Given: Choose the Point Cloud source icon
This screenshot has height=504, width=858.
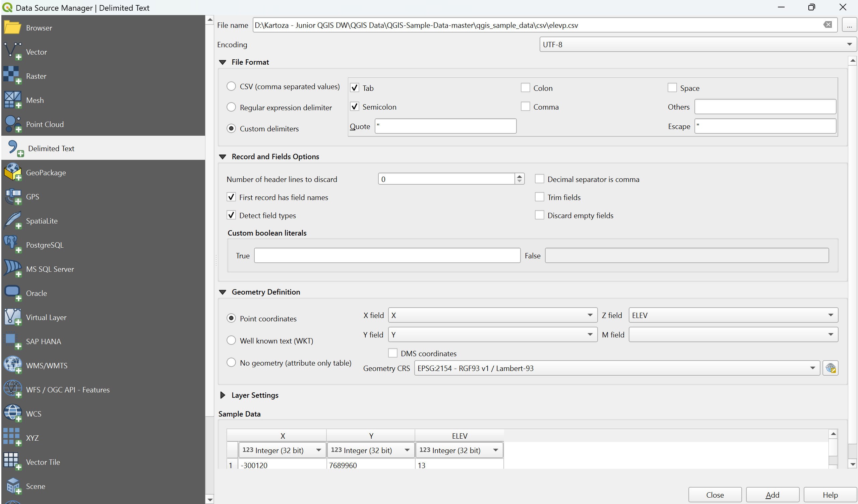Looking at the screenshot, I should pos(13,124).
